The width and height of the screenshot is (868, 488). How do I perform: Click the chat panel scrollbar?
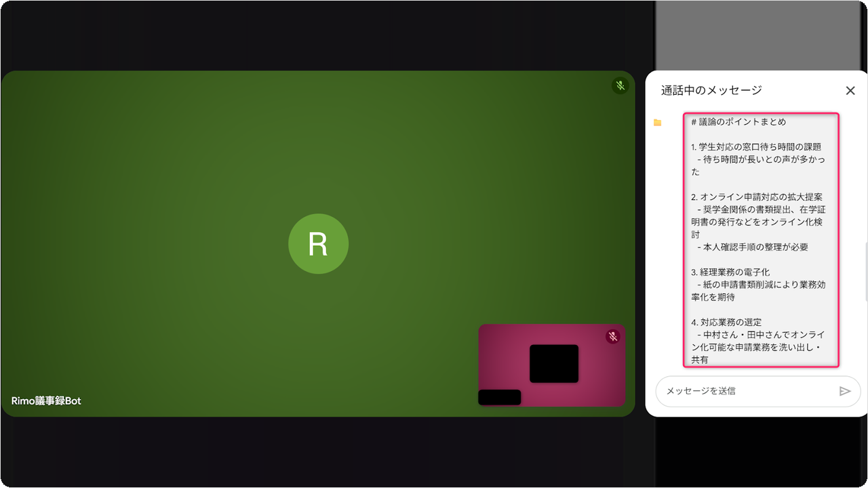tap(866, 271)
